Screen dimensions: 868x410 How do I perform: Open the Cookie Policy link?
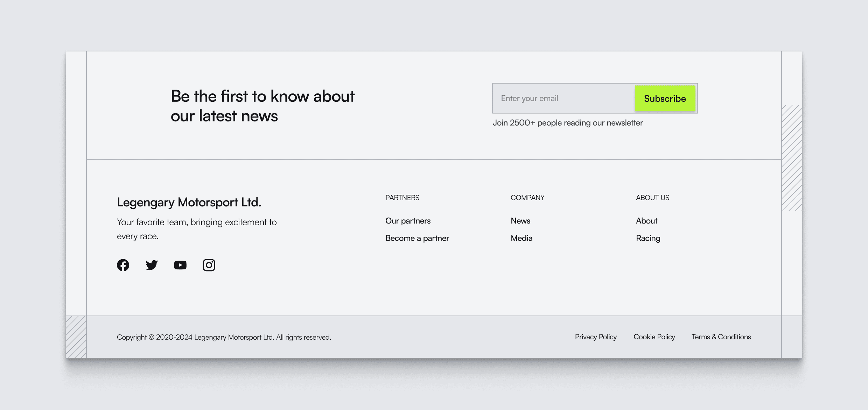[654, 337]
